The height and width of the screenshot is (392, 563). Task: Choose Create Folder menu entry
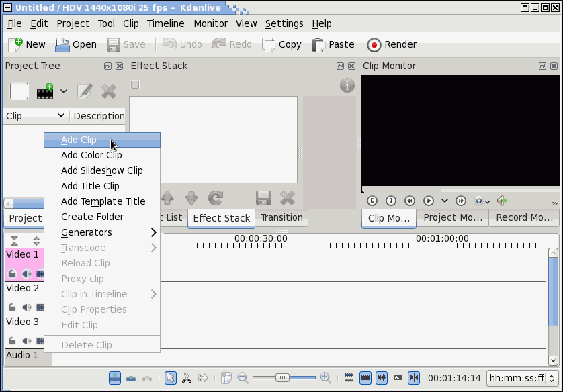tap(102, 217)
